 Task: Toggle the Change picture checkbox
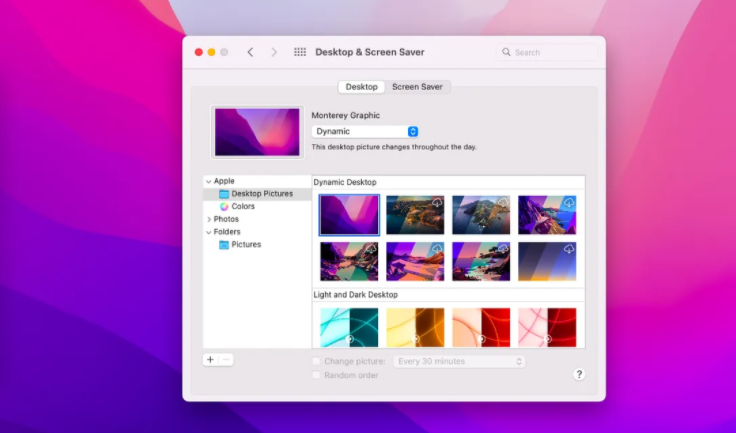pos(316,361)
